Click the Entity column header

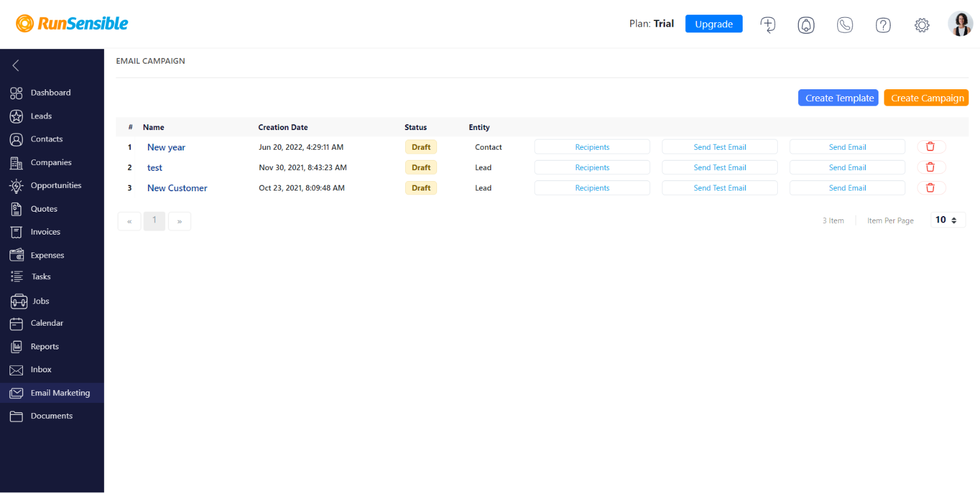[479, 127]
